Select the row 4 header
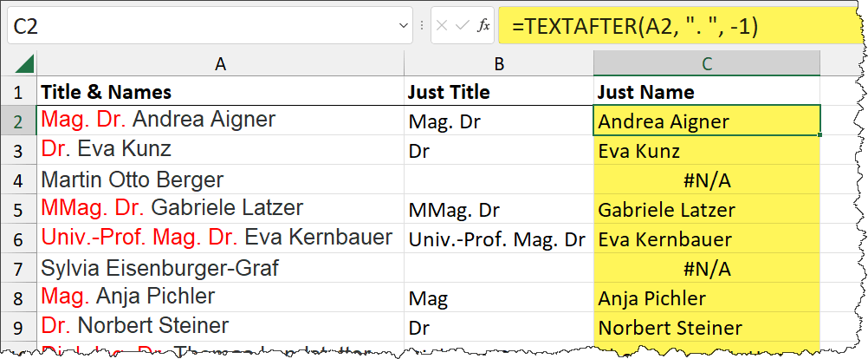 coord(18,180)
